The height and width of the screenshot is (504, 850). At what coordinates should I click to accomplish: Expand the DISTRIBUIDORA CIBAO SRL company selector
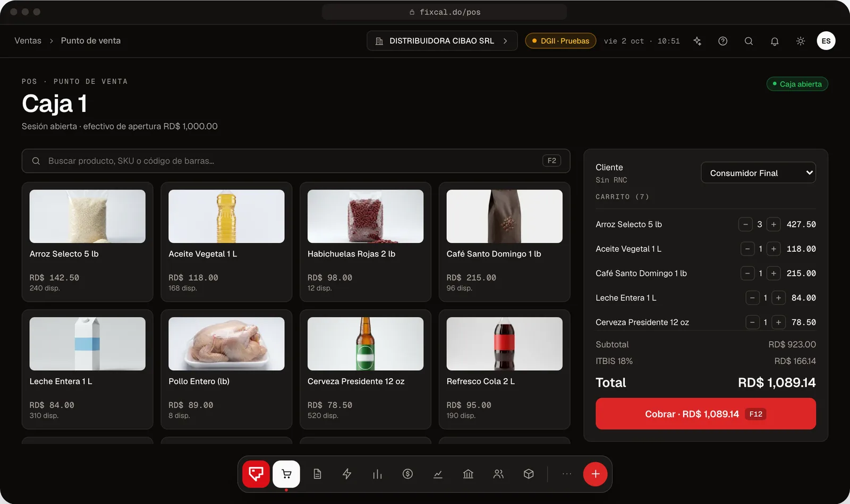pos(442,41)
